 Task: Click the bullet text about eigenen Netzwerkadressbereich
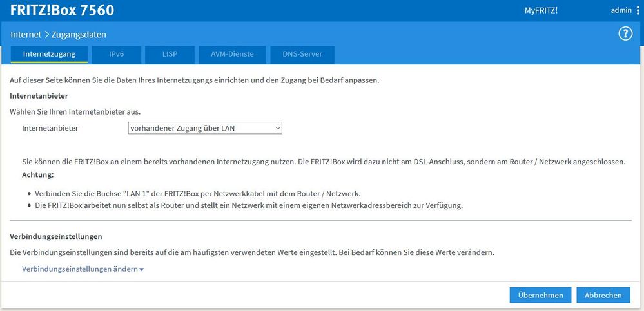pyautogui.click(x=248, y=205)
